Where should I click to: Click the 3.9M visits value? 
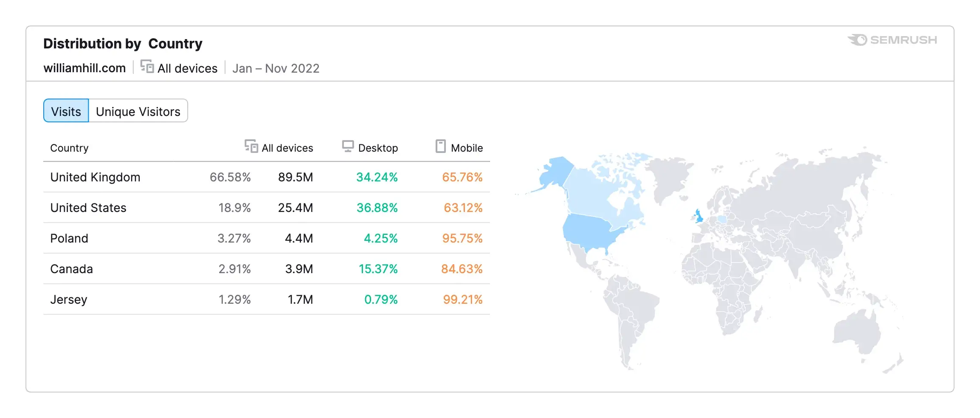tap(299, 269)
